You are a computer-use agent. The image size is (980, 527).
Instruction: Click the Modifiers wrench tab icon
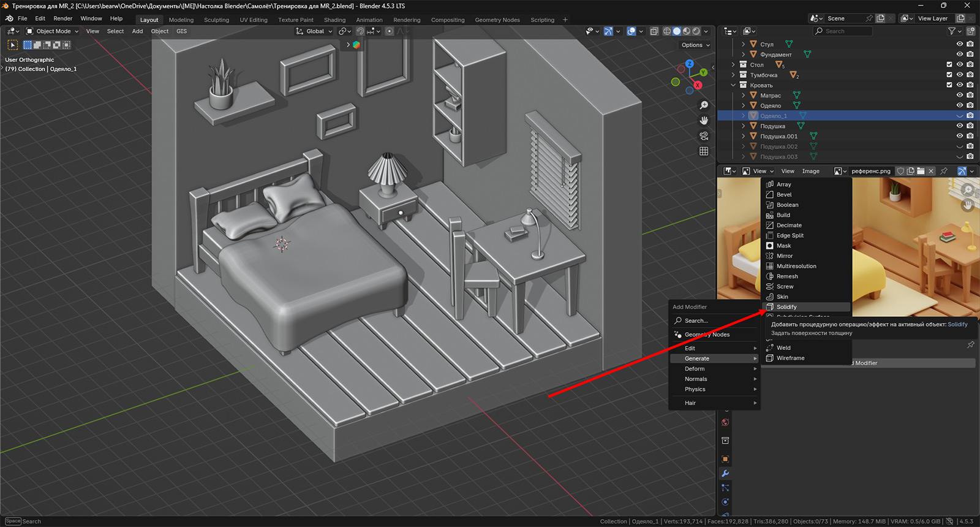pos(725,474)
